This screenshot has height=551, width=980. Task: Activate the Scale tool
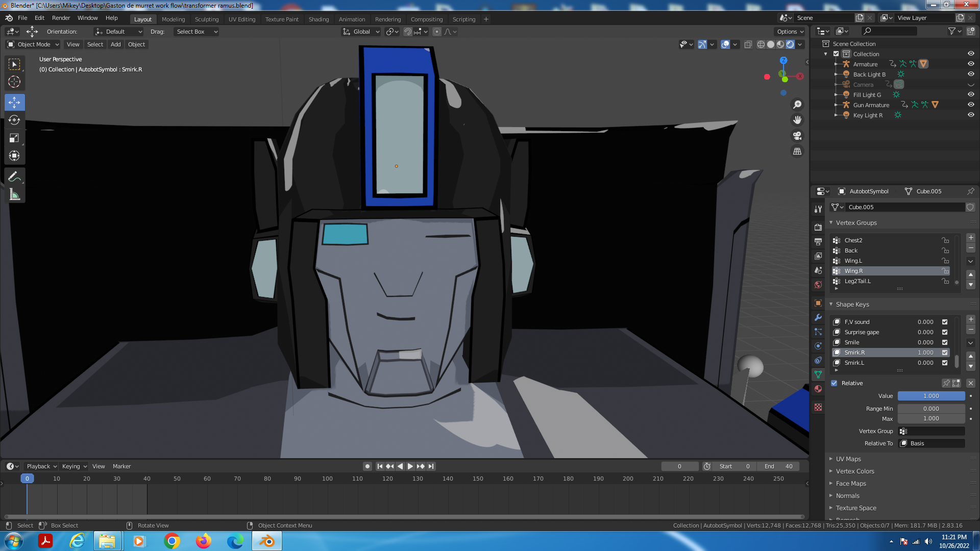pos(14,138)
